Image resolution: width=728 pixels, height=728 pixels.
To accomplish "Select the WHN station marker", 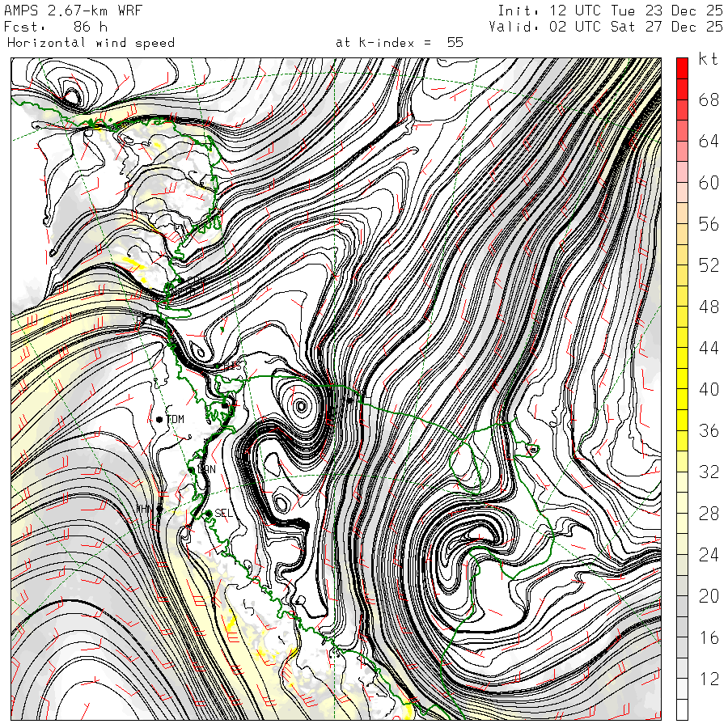I will (x=159, y=510).
